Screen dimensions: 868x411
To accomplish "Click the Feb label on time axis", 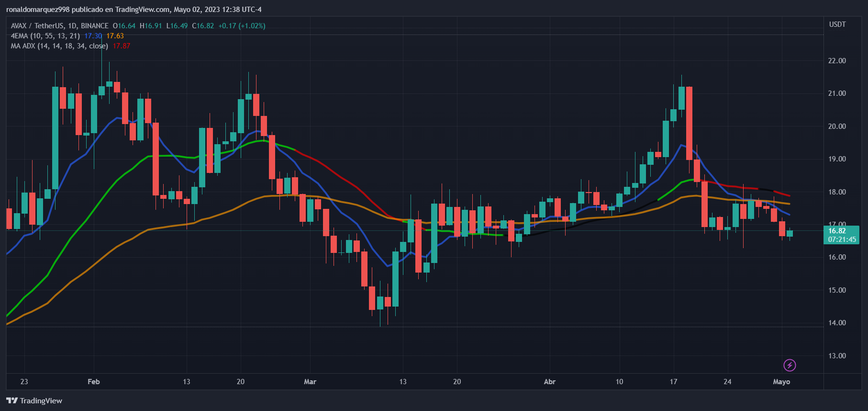I will coord(94,382).
